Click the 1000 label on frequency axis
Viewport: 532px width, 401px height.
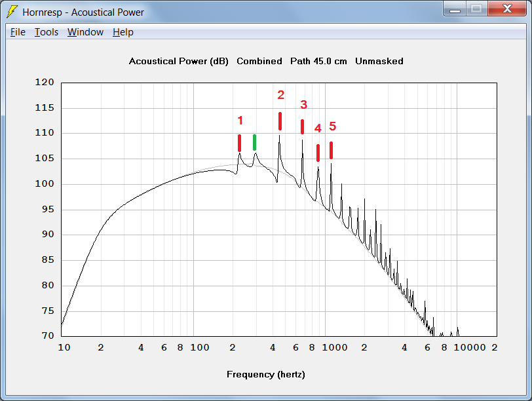[x=335, y=347]
